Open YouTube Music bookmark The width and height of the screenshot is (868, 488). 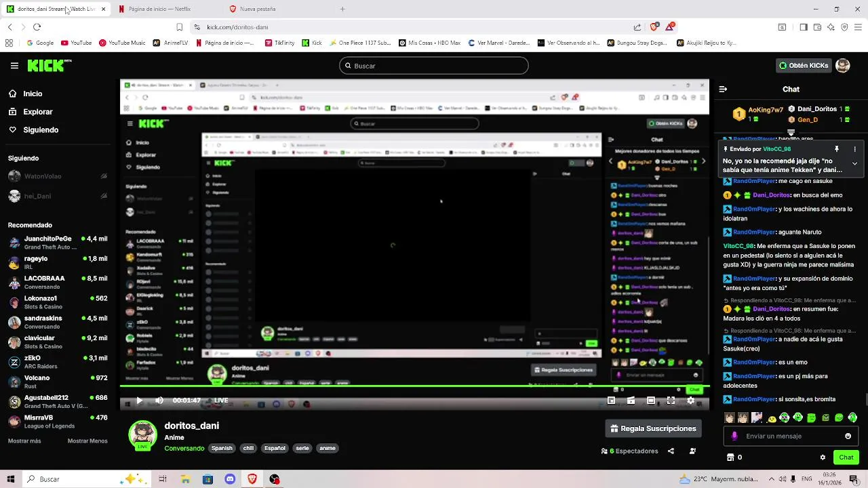tap(123, 43)
